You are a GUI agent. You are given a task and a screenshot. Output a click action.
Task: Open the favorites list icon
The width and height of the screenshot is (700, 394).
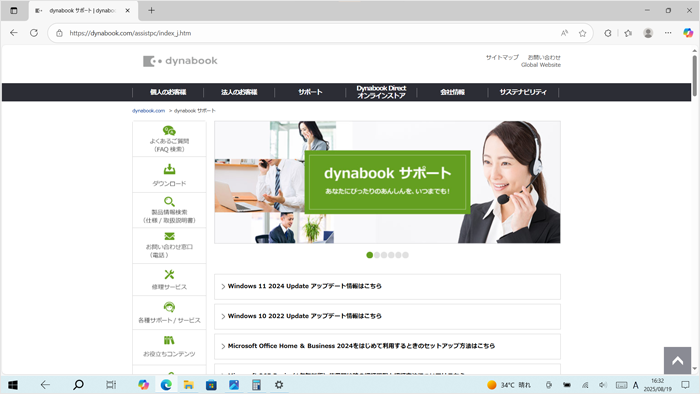tap(628, 33)
